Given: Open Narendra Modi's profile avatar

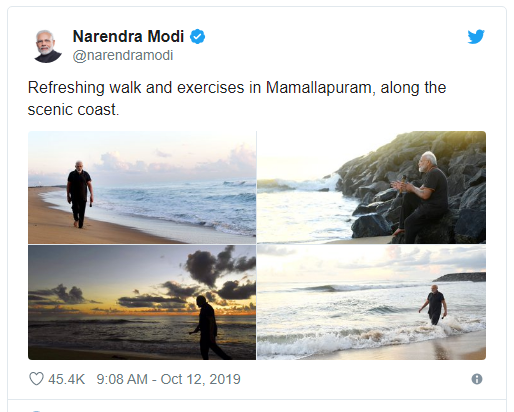Looking at the screenshot, I should pyautogui.click(x=48, y=46).
